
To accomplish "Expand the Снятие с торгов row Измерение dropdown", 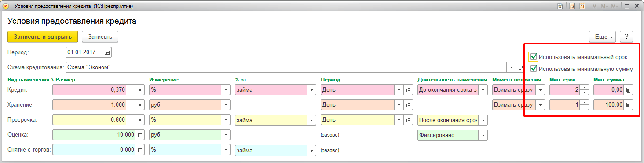I will [x=226, y=150].
